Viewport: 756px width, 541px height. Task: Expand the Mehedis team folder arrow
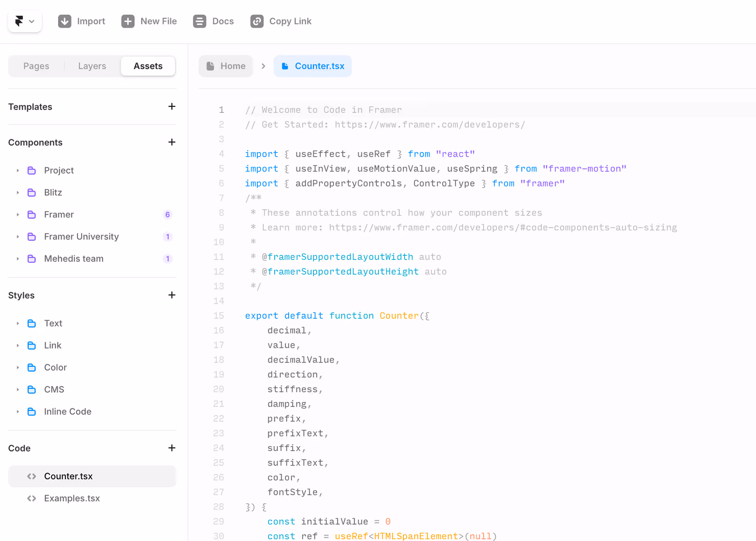pos(18,259)
